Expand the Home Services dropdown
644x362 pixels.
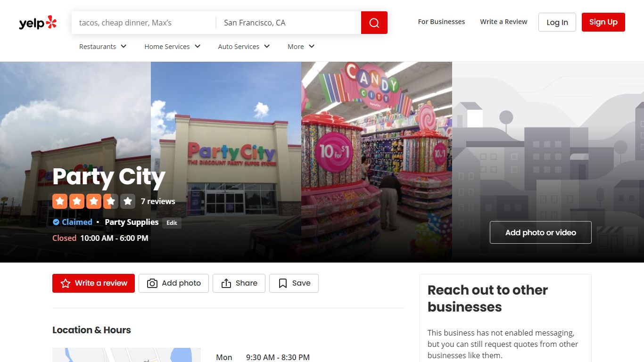pyautogui.click(x=173, y=46)
